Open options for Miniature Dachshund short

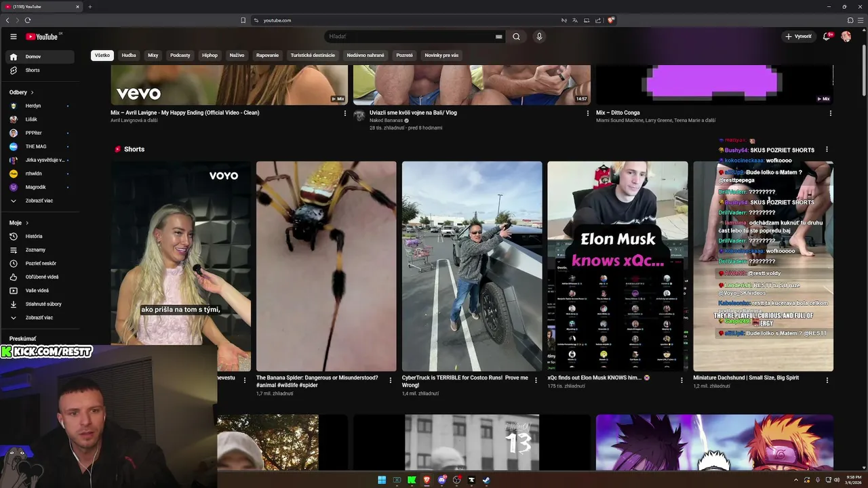pyautogui.click(x=827, y=380)
